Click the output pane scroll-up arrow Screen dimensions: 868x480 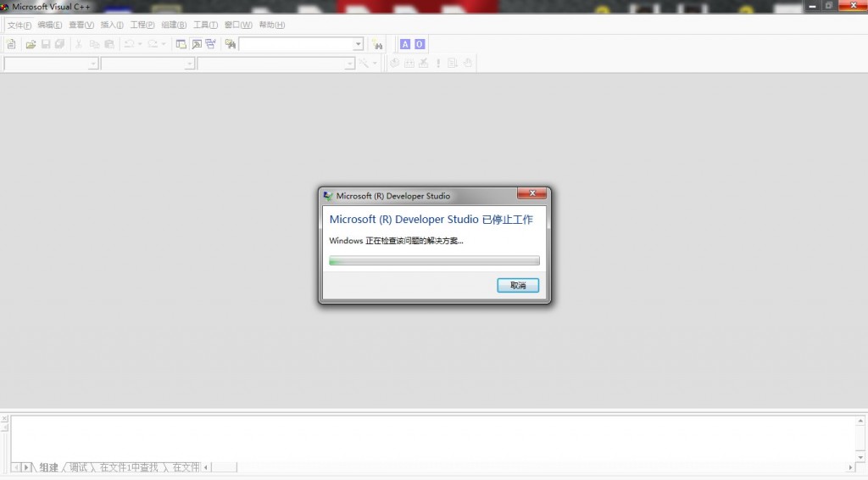[860, 421]
